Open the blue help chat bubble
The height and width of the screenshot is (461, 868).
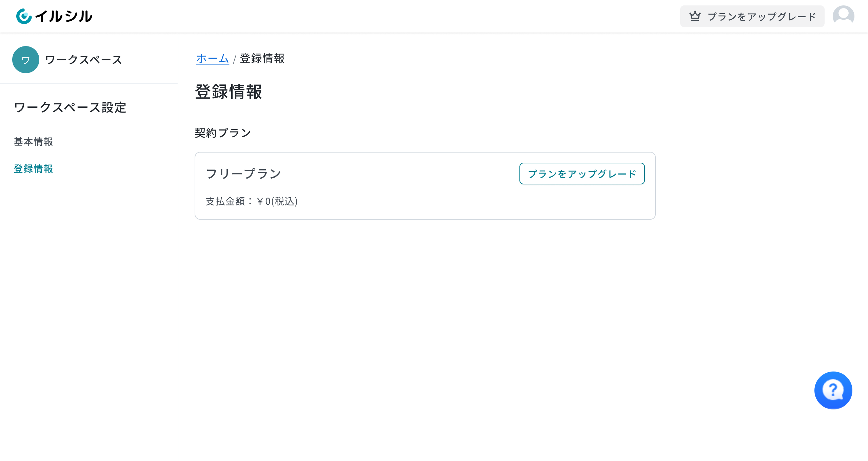[x=833, y=390]
